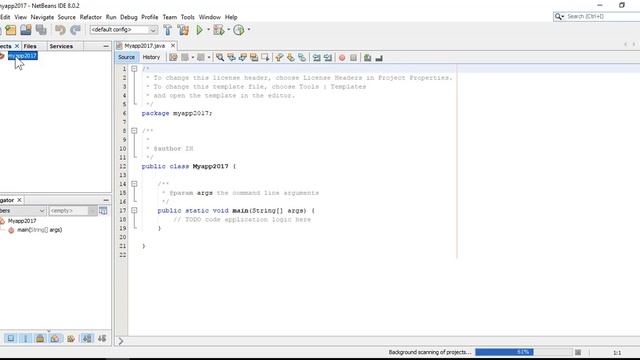Screen dimensions: 640x360
Task: Click Stop Macro Recording icon
Action: point(353,58)
